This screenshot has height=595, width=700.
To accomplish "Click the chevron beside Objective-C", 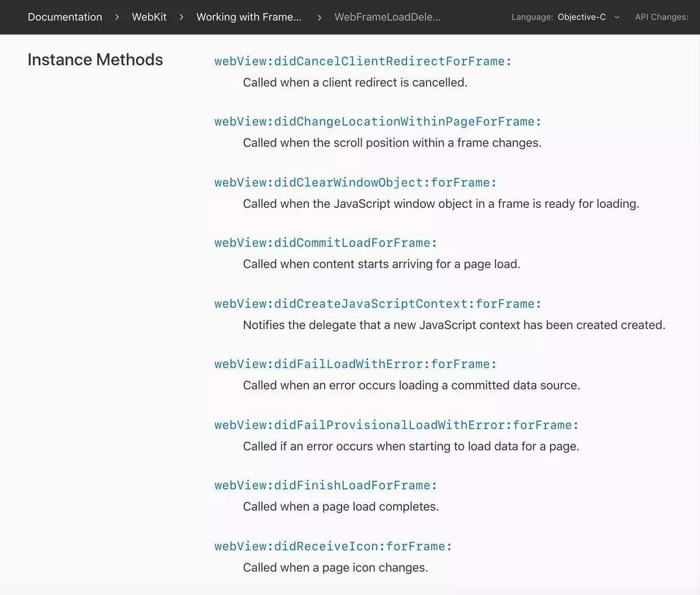I will click(x=617, y=17).
